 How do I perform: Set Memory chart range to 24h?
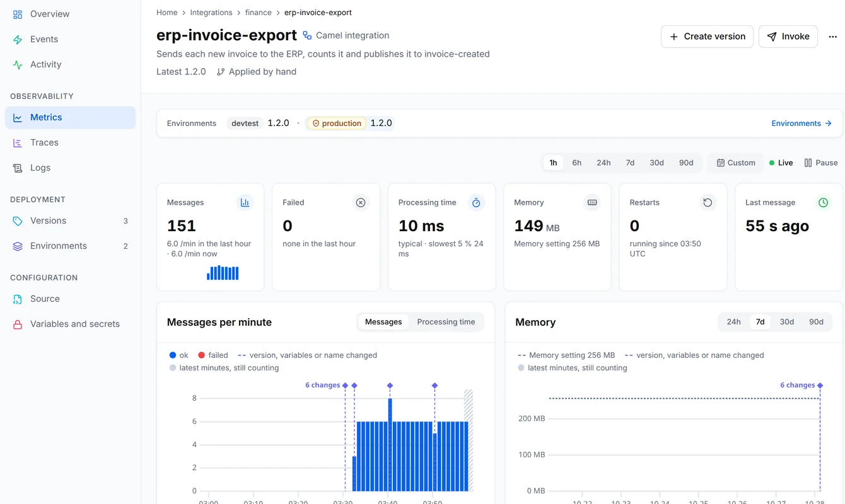[733, 322]
